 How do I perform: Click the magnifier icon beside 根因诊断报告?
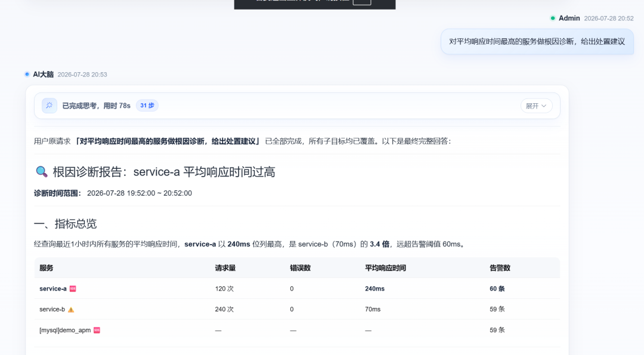tap(42, 172)
